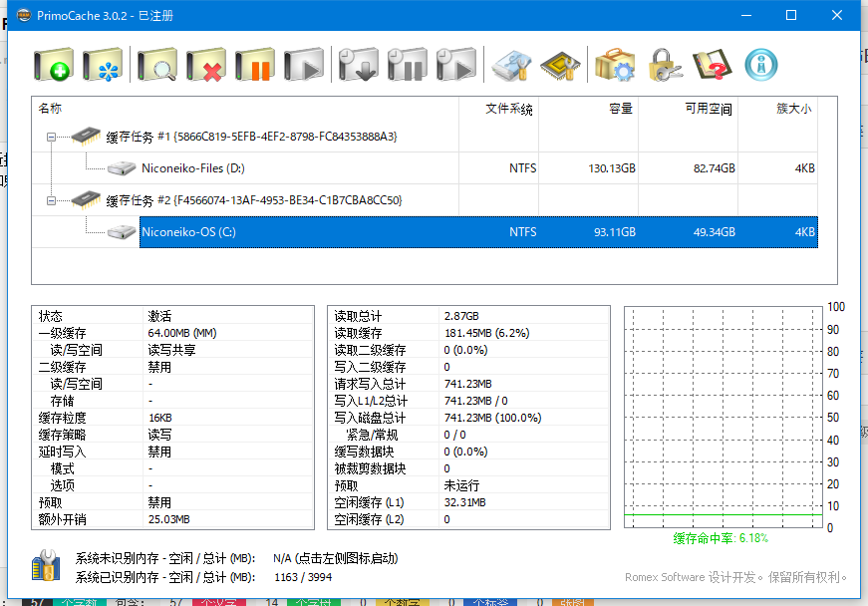Click the 文件系统 column header
The width and height of the screenshot is (868, 606).
point(498,109)
